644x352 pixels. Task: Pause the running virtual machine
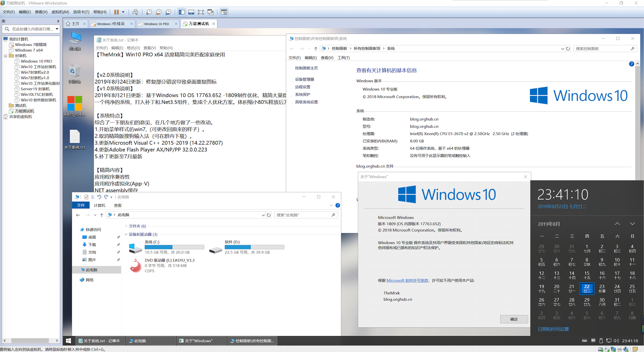(x=117, y=12)
